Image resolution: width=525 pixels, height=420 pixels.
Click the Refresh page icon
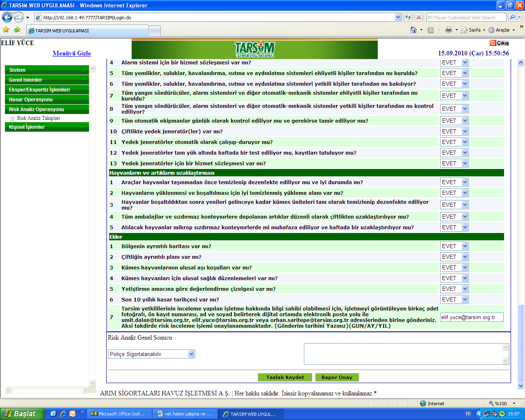click(x=408, y=17)
